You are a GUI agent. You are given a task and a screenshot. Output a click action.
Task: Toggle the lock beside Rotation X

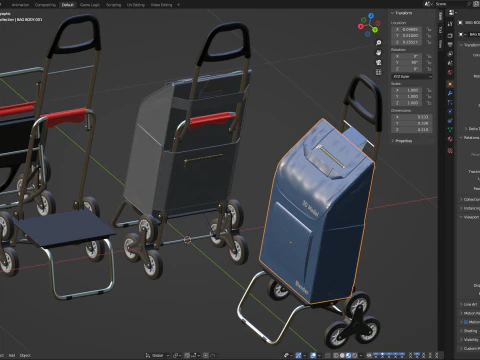pos(429,56)
